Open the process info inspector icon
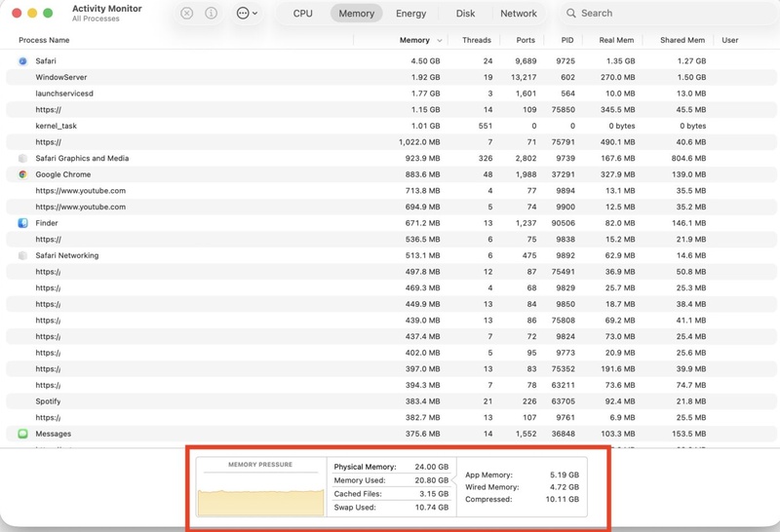780x532 pixels. 211,14
